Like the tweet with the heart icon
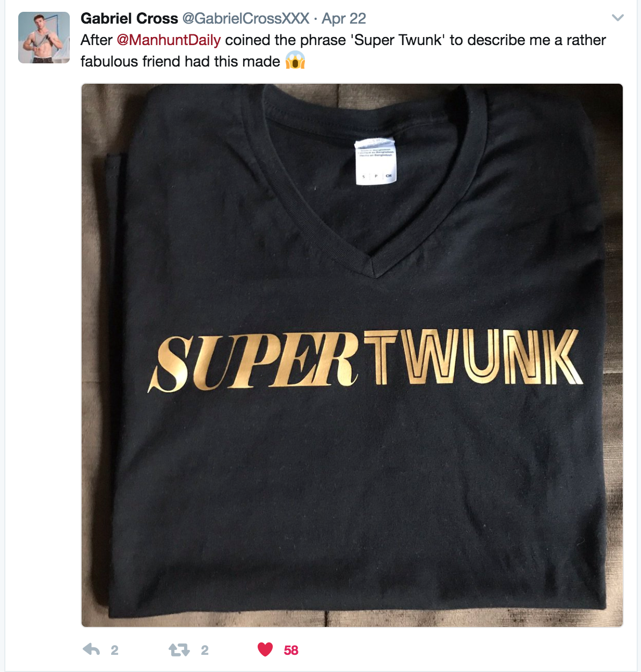This screenshot has height=672, width=641. pyautogui.click(x=265, y=650)
